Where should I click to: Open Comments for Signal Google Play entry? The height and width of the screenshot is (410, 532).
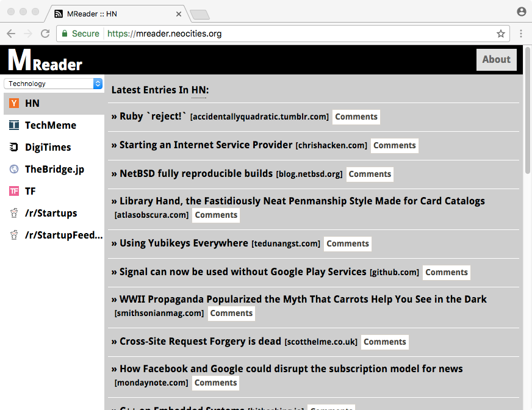pos(447,273)
